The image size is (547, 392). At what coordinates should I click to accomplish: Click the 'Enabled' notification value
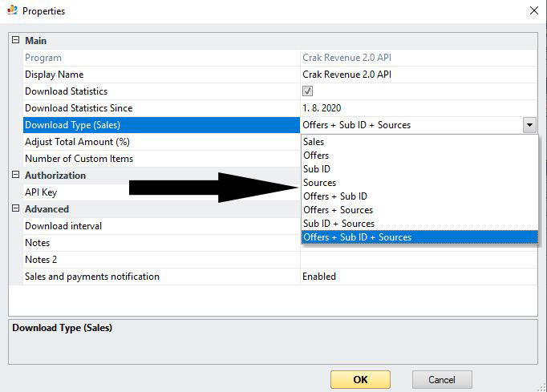[319, 277]
